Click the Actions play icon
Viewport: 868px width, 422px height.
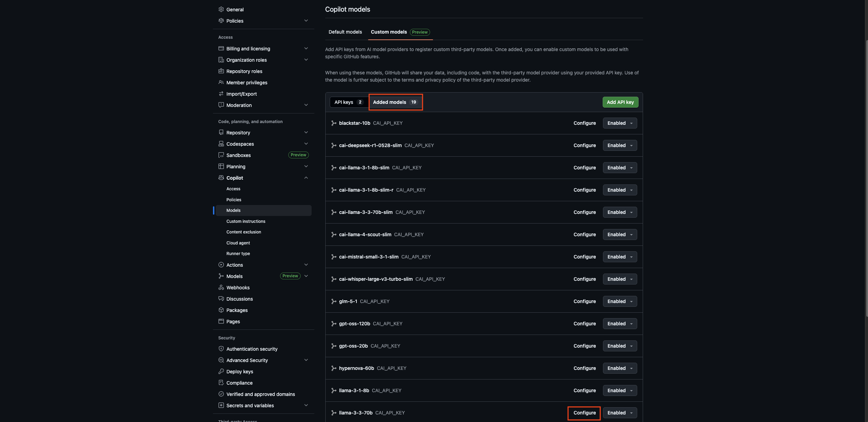(221, 265)
